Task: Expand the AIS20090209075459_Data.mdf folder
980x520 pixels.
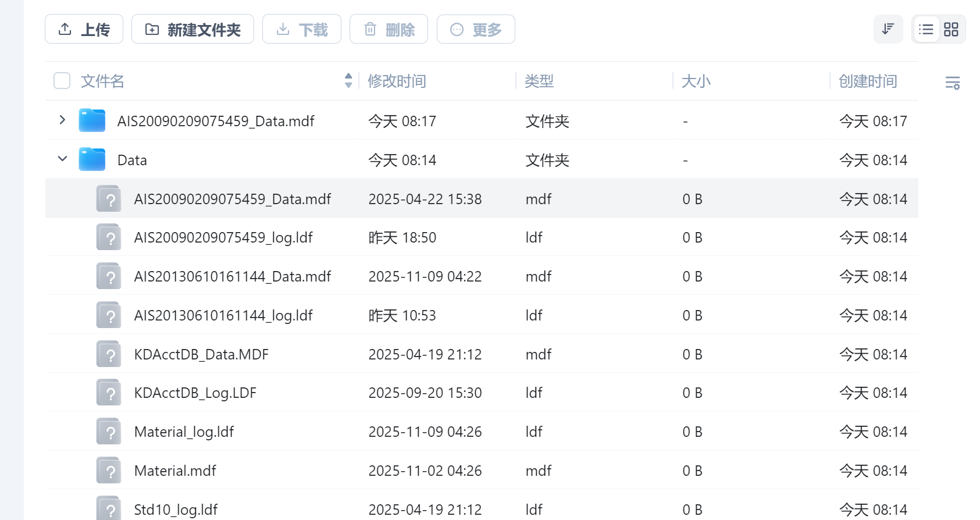Action: 62,120
